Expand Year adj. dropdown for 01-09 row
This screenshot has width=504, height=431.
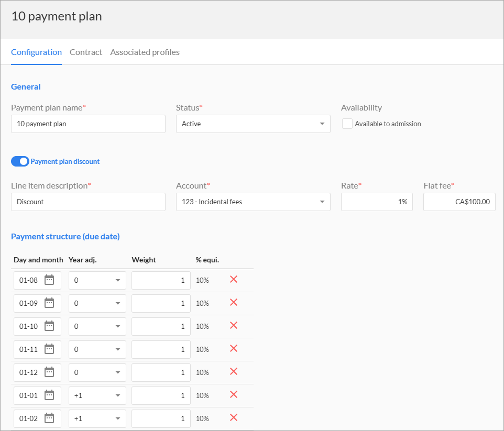click(97, 303)
